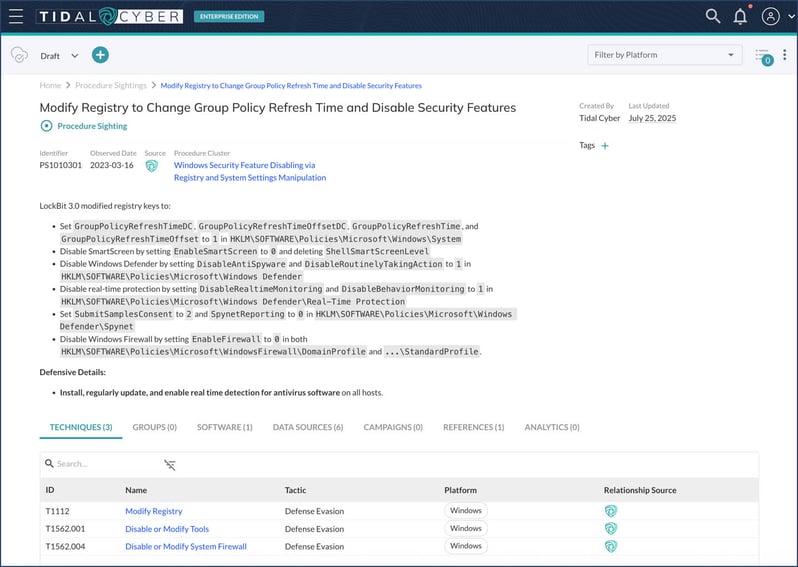Click the T1562.001 ID cell
The width and height of the screenshot is (798, 567).
click(x=65, y=529)
